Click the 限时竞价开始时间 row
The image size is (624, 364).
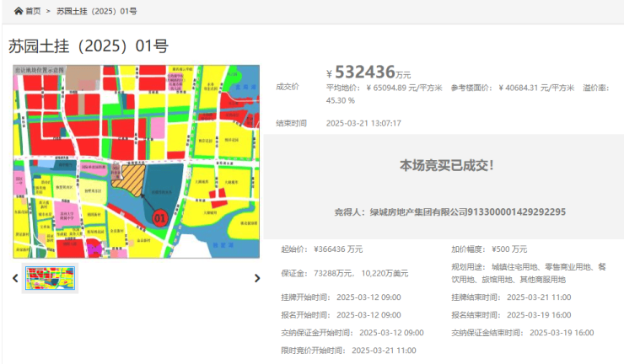[348, 351]
